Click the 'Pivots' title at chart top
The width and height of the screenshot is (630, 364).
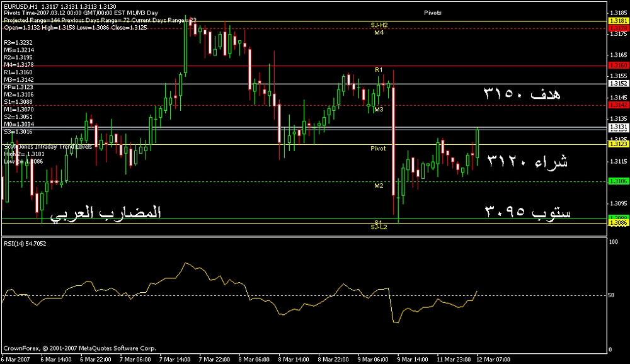click(433, 13)
